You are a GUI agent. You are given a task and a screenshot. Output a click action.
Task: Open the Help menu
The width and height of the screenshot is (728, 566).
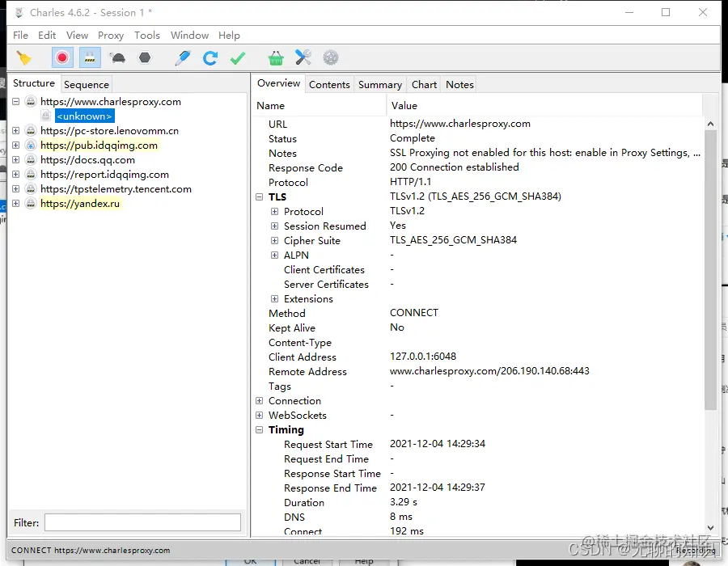click(x=229, y=36)
